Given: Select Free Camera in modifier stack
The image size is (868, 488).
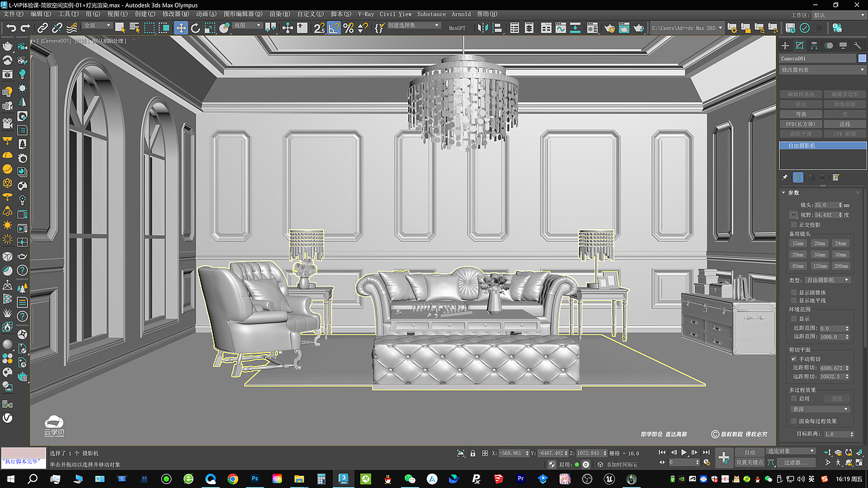Looking at the screenshot, I should (823, 146).
